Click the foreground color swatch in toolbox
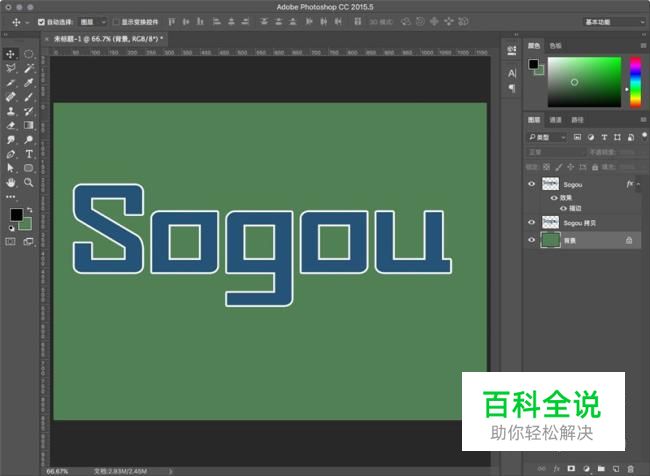 coord(17,215)
